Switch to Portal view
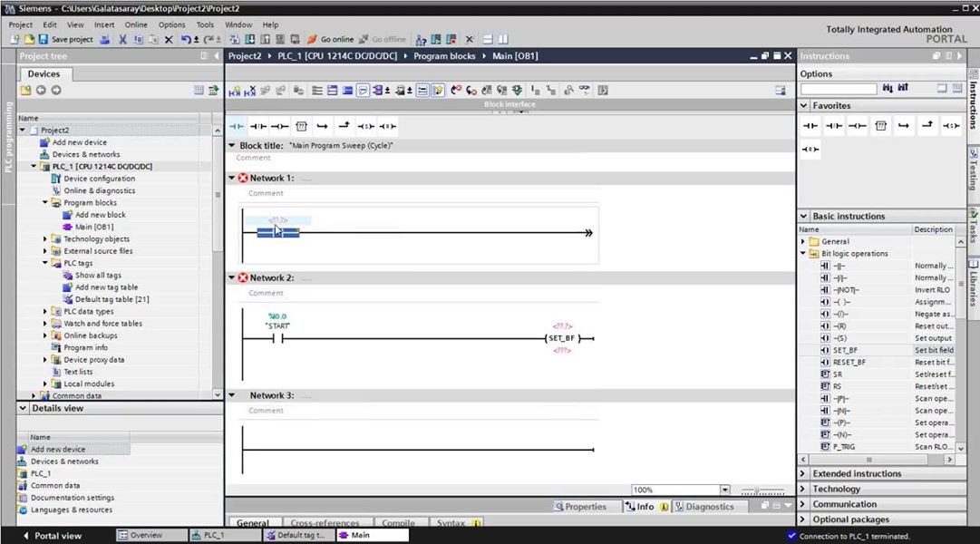The width and height of the screenshot is (980, 544). tap(52, 536)
